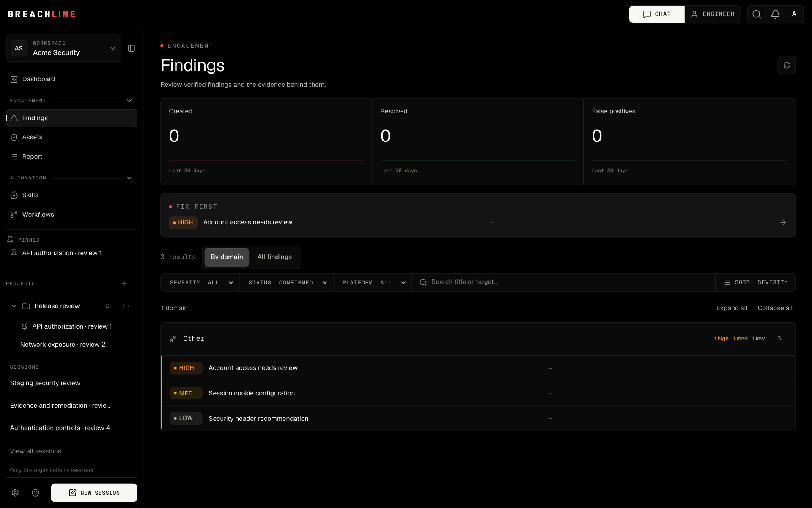Viewport: 812px width, 508px height.
Task: Focus the Search title or target field
Action: click(x=563, y=282)
